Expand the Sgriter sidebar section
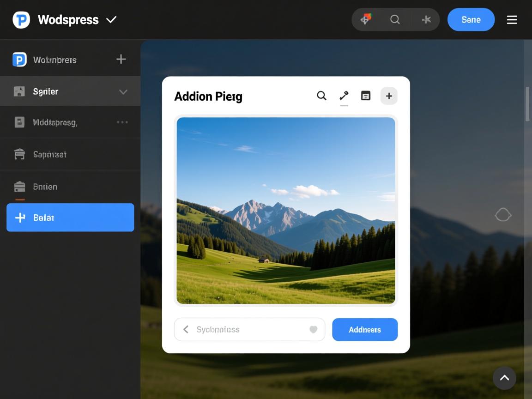532x399 pixels. (123, 91)
